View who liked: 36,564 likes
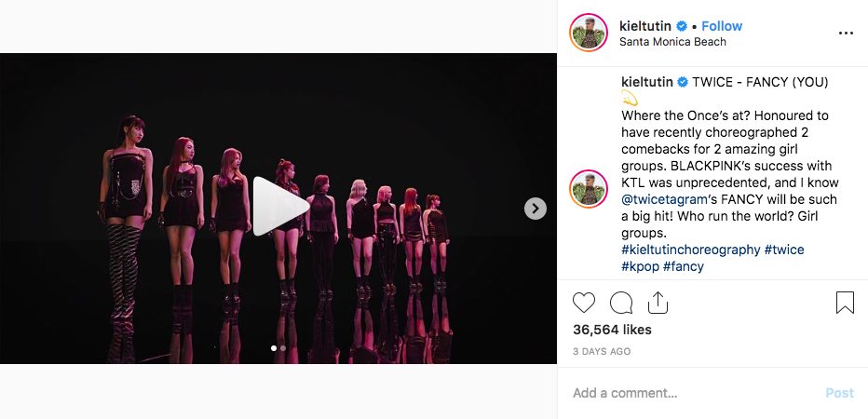The width and height of the screenshot is (868, 419). pyautogui.click(x=612, y=330)
